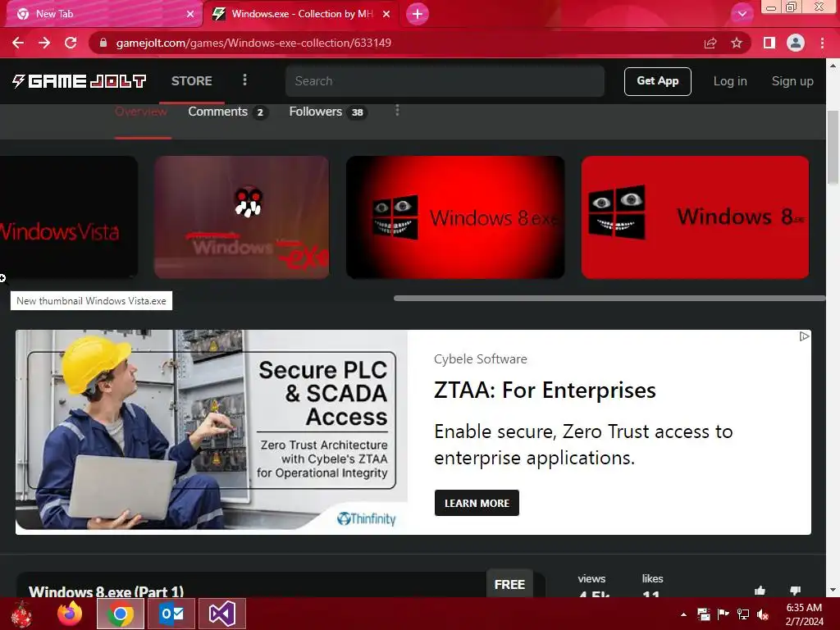Click the muted volume tray icon
Viewport: 840px width, 630px height.
tap(763, 614)
